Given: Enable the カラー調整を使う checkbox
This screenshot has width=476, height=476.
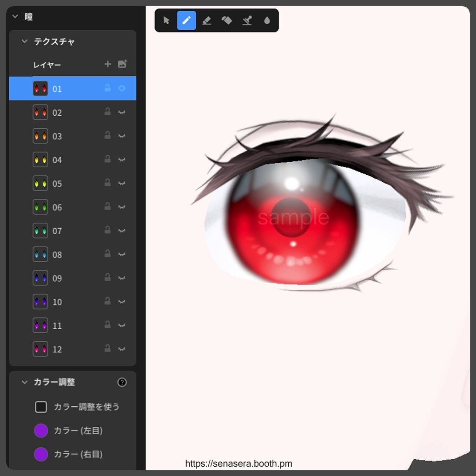Looking at the screenshot, I should [41, 406].
